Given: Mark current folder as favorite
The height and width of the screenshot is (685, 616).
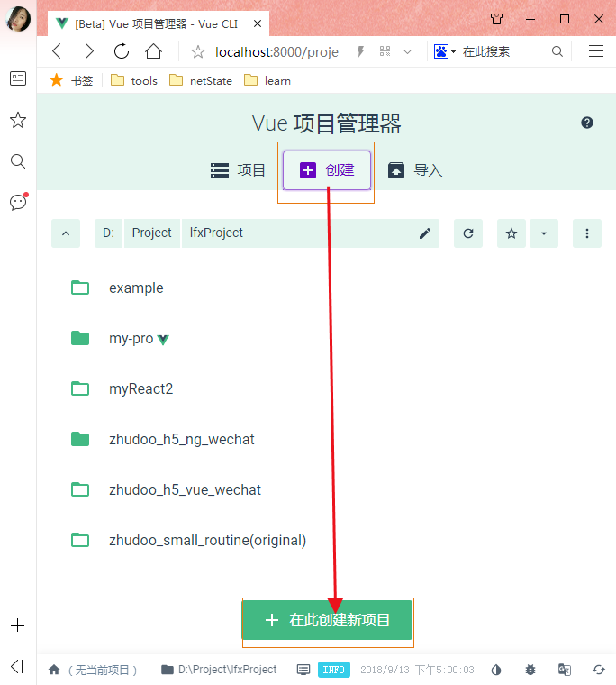Looking at the screenshot, I should (x=512, y=233).
